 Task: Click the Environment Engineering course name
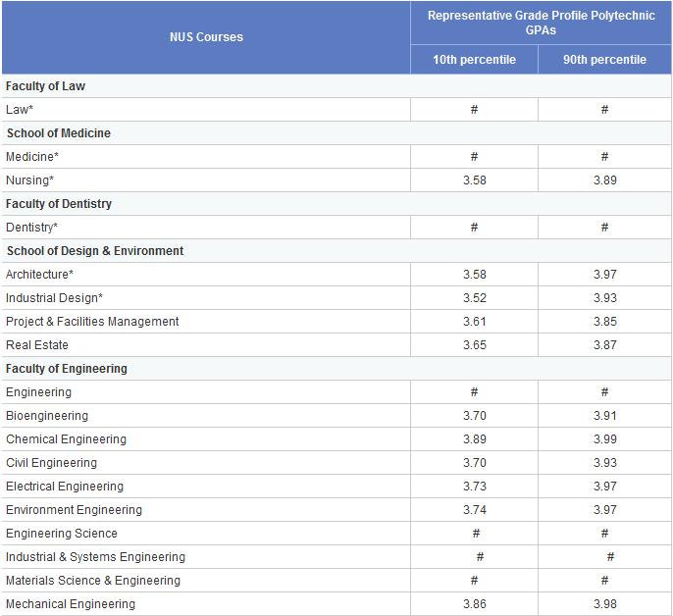click(74, 510)
